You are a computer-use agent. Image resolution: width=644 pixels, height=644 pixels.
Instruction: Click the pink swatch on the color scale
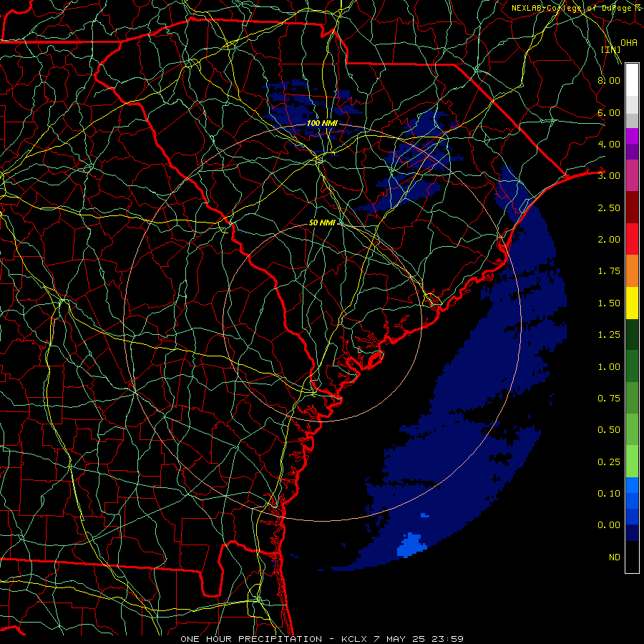click(632, 175)
